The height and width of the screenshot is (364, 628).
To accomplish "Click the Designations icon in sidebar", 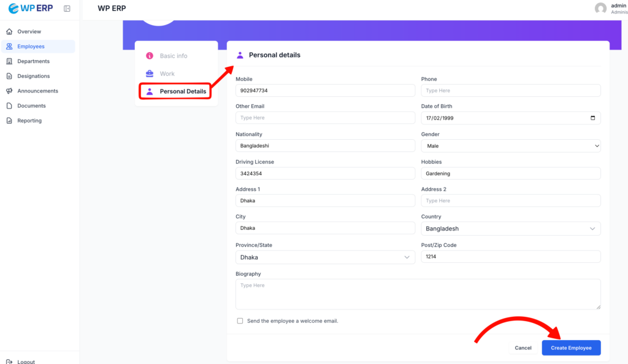I will point(9,76).
